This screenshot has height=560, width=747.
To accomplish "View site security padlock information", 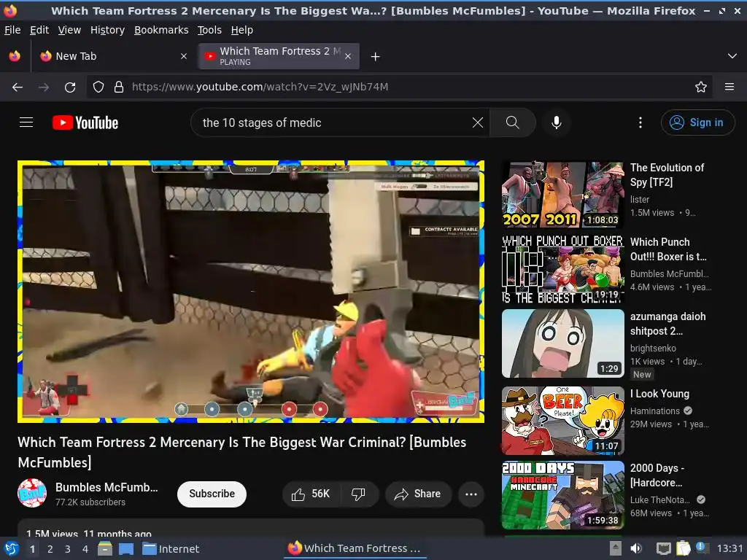I will (x=119, y=87).
